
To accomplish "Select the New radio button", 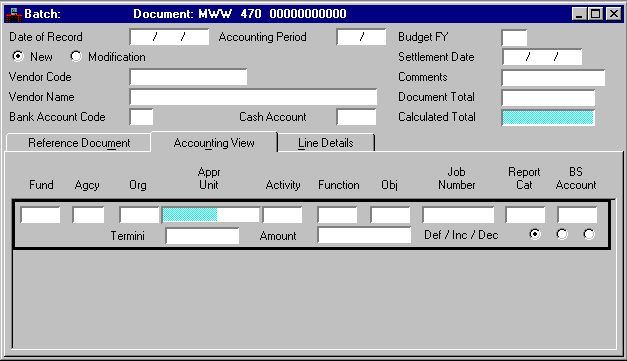I will click(x=18, y=56).
